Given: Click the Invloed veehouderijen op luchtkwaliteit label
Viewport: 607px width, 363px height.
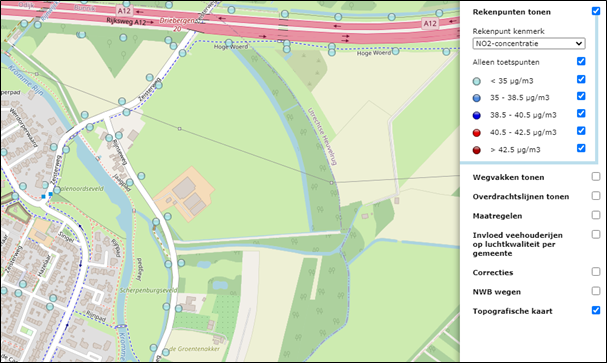Looking at the screenshot, I should click(518, 244).
